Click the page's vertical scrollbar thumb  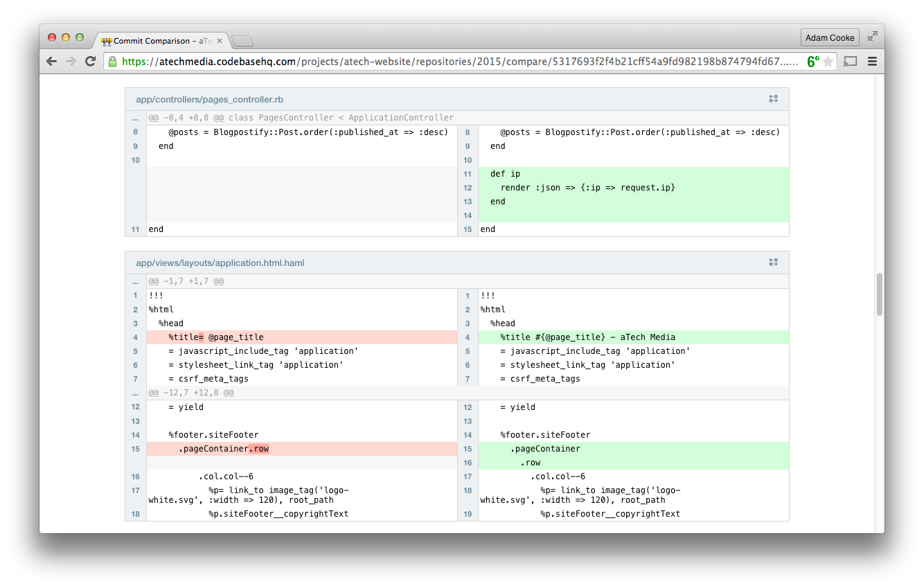pyautogui.click(x=880, y=294)
